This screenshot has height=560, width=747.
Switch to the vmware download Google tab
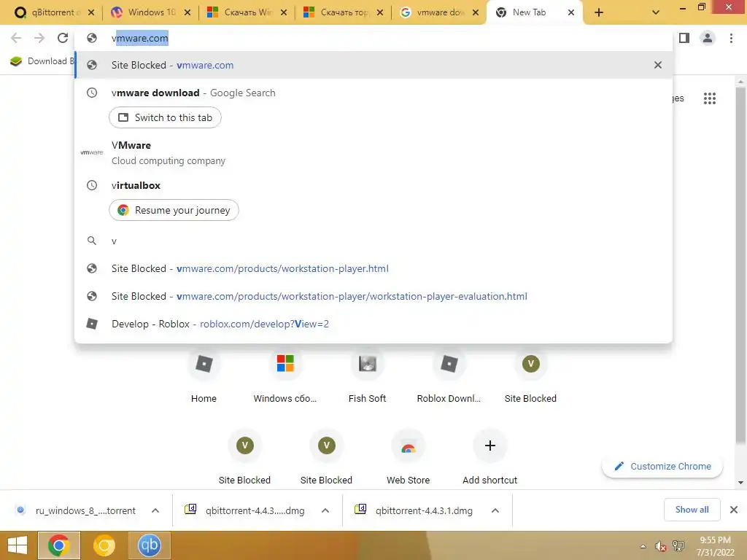coord(433,12)
